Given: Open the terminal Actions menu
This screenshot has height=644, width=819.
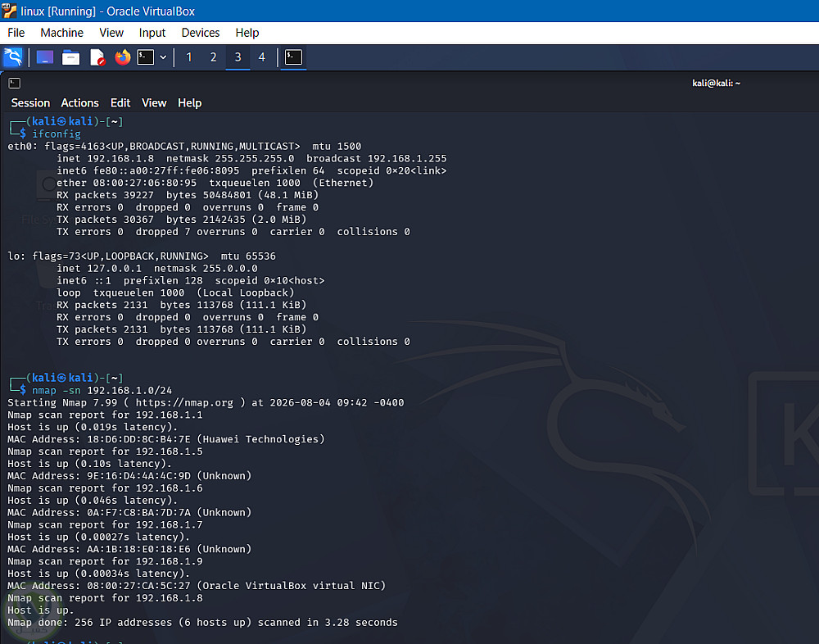Looking at the screenshot, I should (x=80, y=103).
